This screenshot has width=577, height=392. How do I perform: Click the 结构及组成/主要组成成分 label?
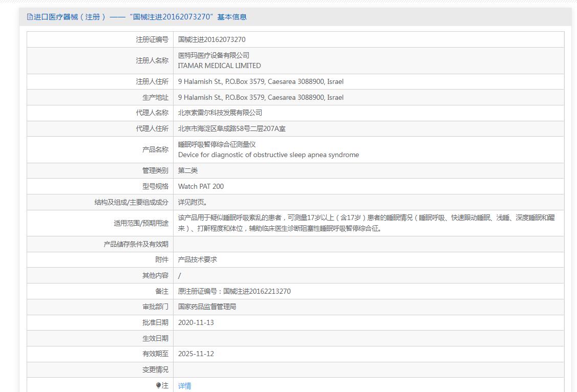point(132,202)
